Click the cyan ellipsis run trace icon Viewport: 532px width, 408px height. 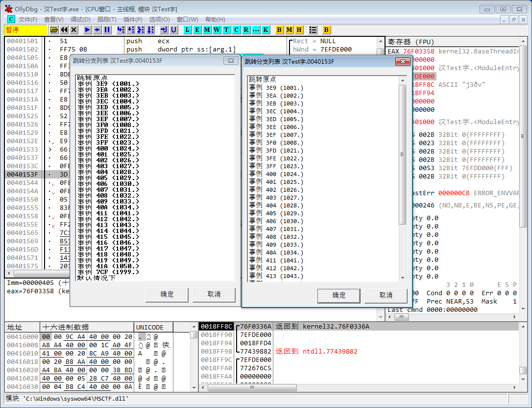point(256,30)
